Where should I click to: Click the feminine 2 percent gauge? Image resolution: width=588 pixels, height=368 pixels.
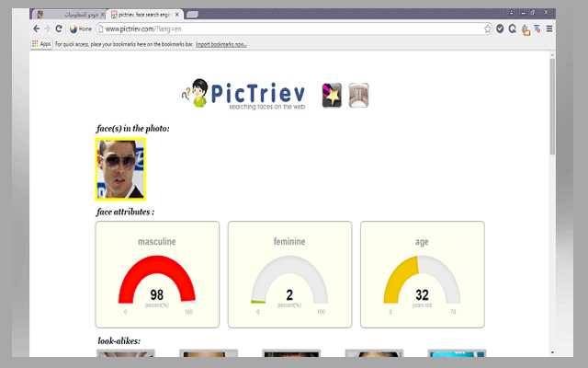[289, 274]
